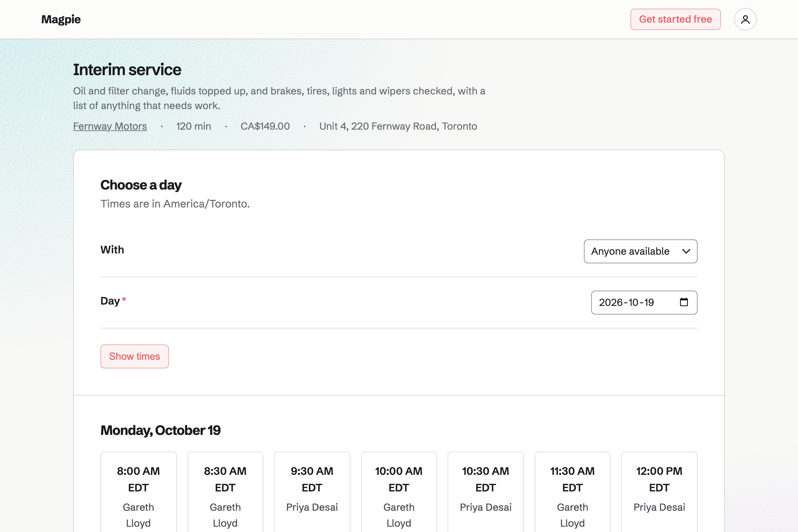Click the 'Monday, October 19' heading
The width and height of the screenshot is (798, 532).
click(161, 430)
